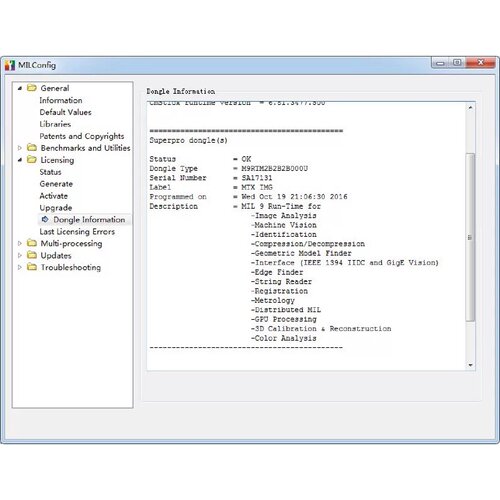Select the General label

click(x=55, y=88)
